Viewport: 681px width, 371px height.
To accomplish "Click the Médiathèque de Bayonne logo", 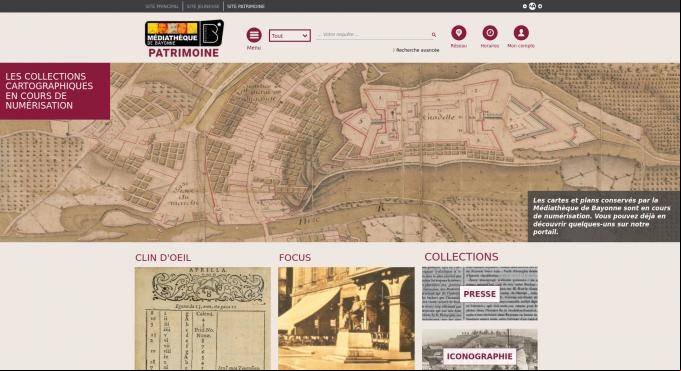I will click(185, 38).
